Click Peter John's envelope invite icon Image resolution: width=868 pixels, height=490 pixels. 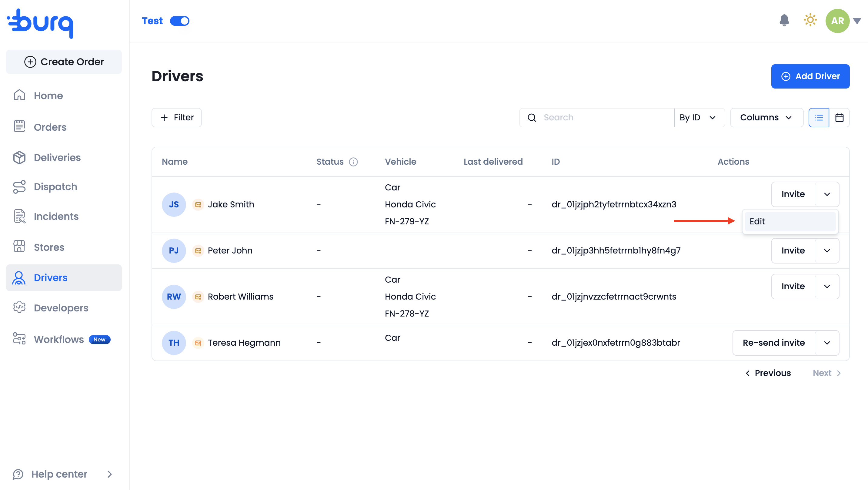coord(198,250)
